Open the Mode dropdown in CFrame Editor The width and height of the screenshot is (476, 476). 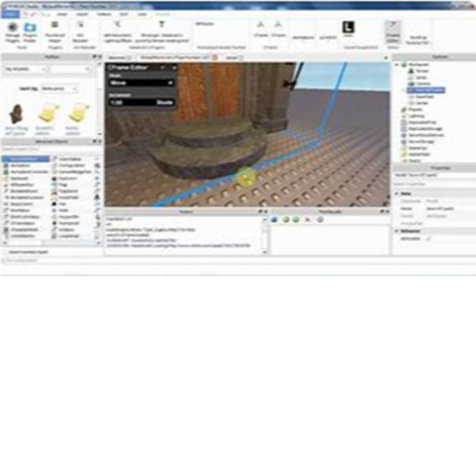pos(141,83)
